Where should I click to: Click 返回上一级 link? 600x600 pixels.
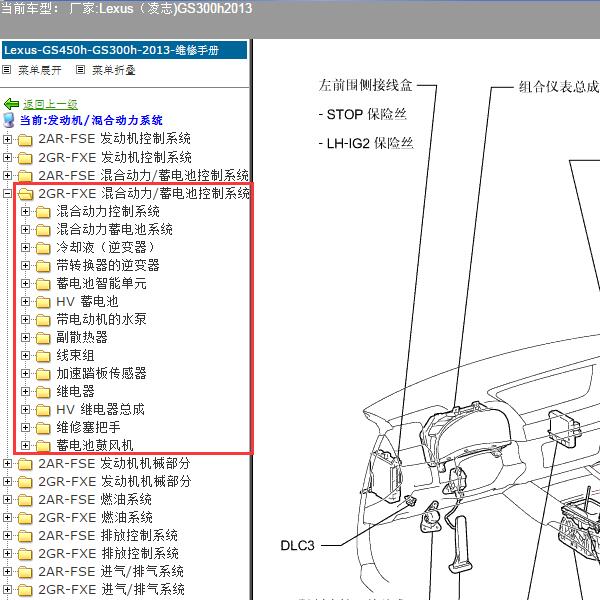point(50,104)
